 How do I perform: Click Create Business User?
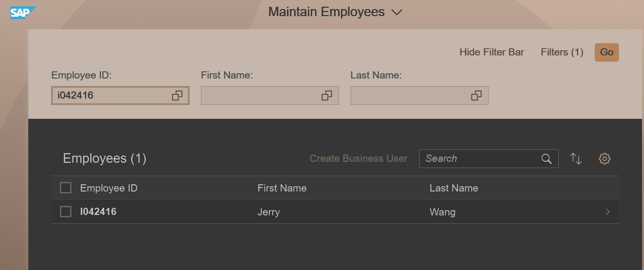click(359, 158)
